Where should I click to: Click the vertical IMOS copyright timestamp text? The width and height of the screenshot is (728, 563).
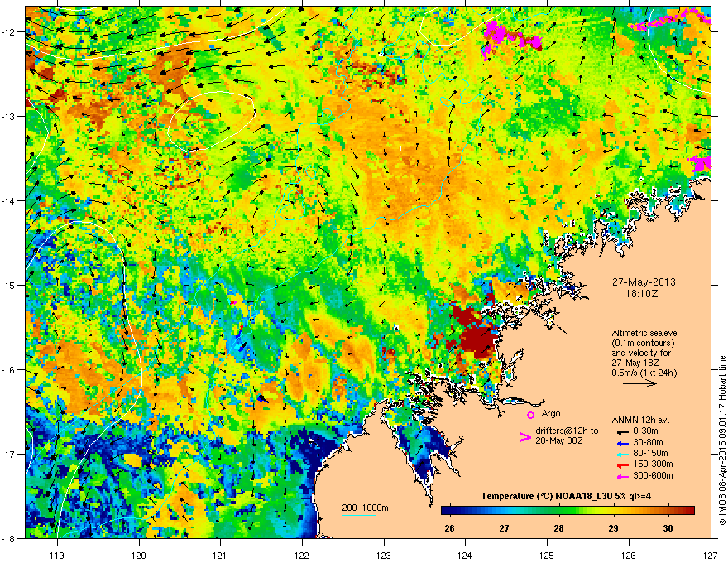(x=722, y=440)
